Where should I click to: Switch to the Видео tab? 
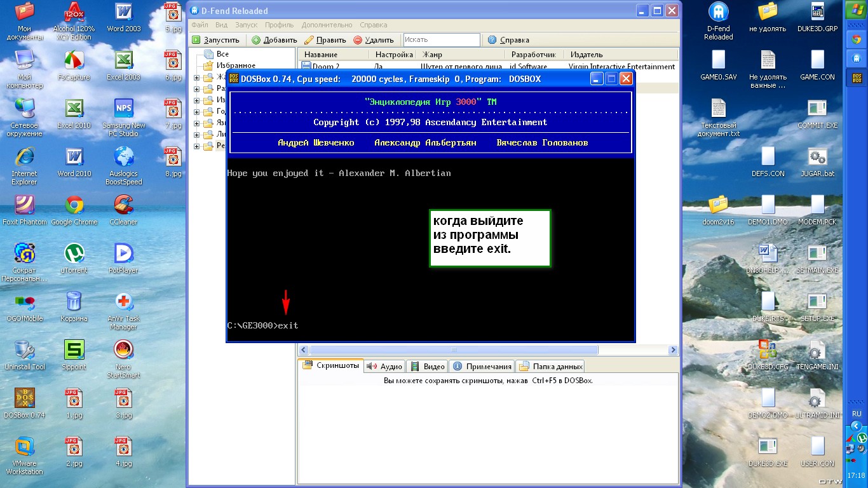(427, 366)
